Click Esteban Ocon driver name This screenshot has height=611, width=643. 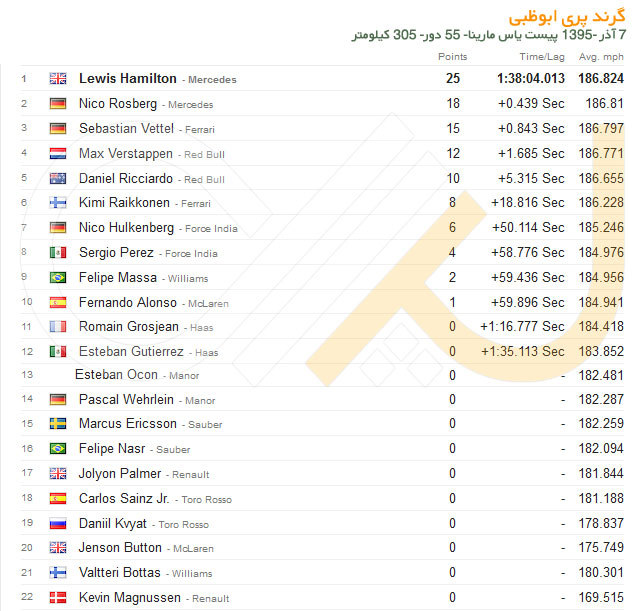[x=116, y=374]
